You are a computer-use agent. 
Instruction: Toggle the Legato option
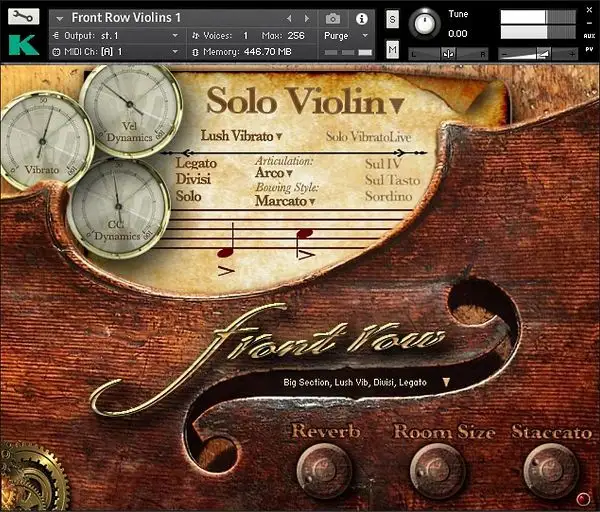pos(196,162)
